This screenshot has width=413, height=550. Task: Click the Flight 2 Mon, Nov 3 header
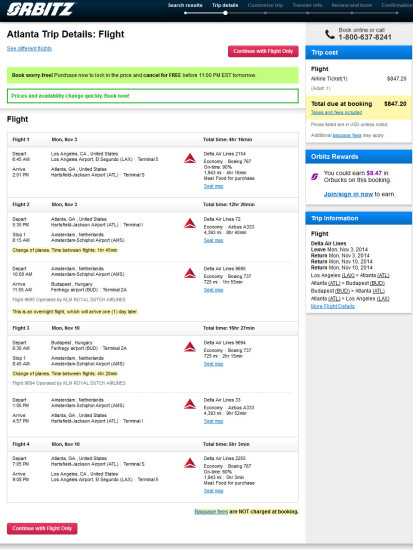(153, 204)
